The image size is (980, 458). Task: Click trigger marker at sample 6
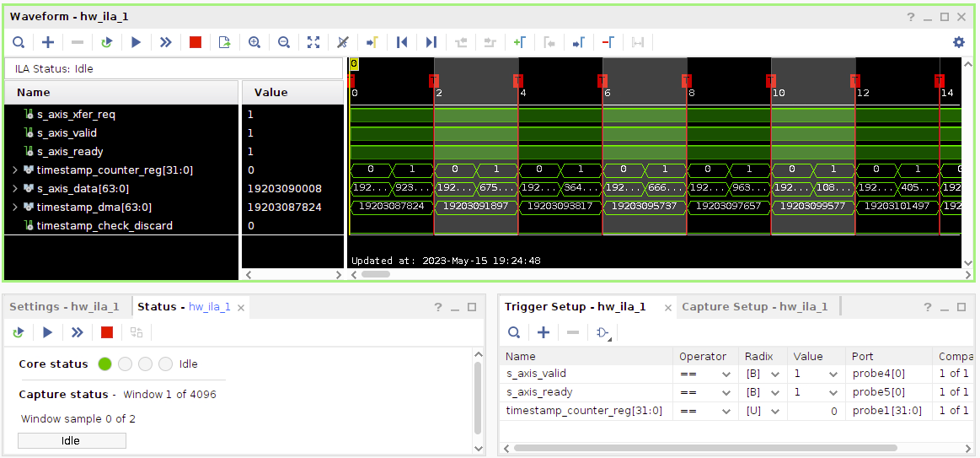(602, 80)
